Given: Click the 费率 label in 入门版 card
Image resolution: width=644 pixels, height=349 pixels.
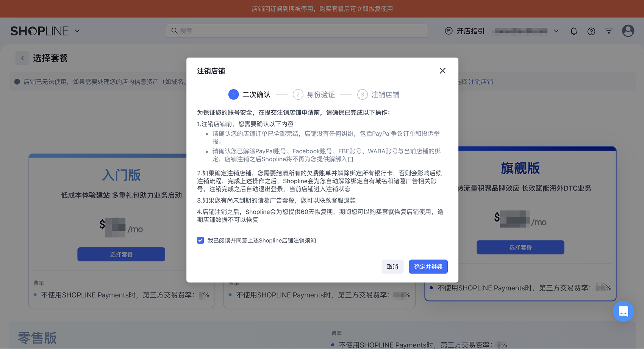Looking at the screenshot, I should (x=39, y=283).
